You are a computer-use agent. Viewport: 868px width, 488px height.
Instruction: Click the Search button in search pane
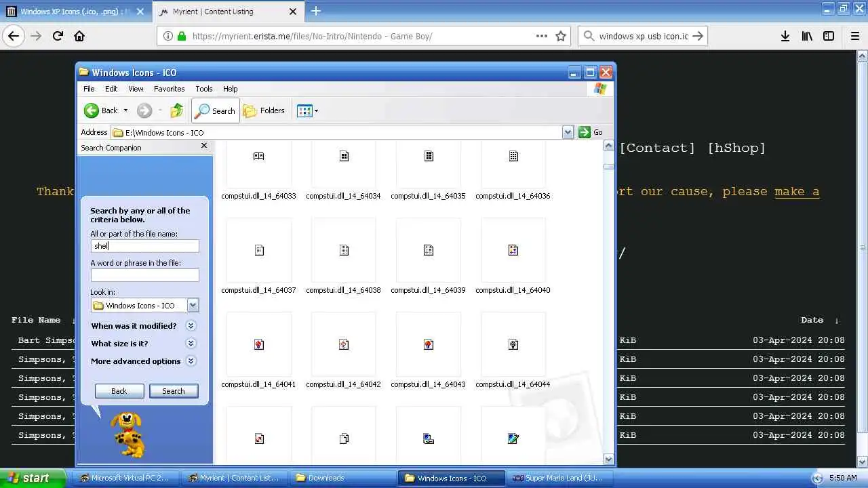pyautogui.click(x=174, y=391)
